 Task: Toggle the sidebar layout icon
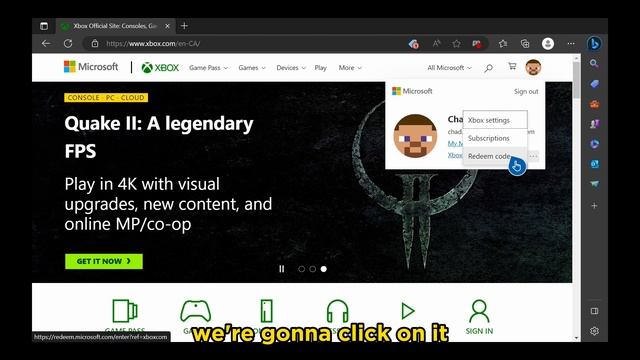coord(594,311)
